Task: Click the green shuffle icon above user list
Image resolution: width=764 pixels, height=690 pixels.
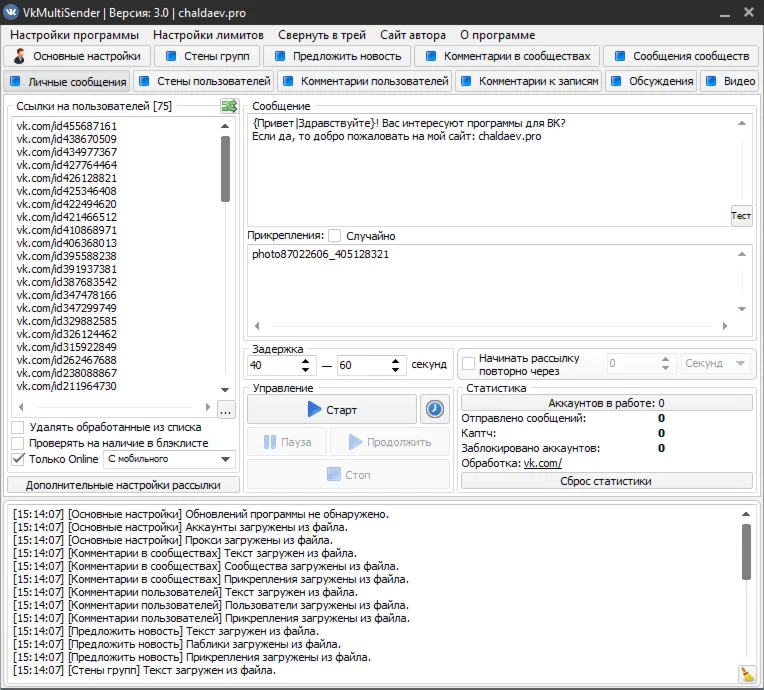Action: (229, 106)
